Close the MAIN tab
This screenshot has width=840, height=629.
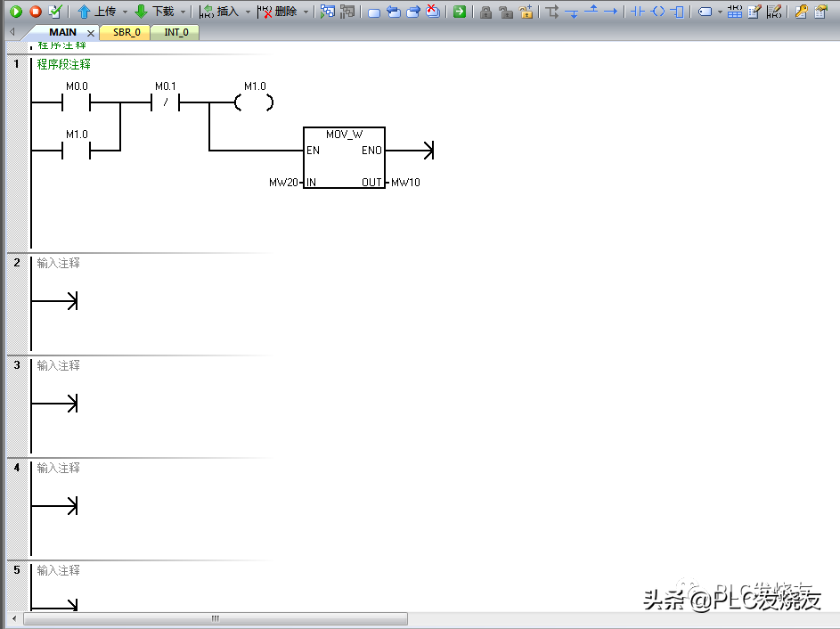[91, 33]
